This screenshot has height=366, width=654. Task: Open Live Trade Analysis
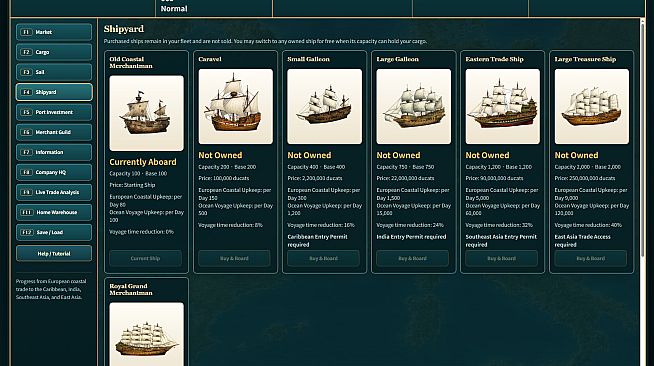54,192
